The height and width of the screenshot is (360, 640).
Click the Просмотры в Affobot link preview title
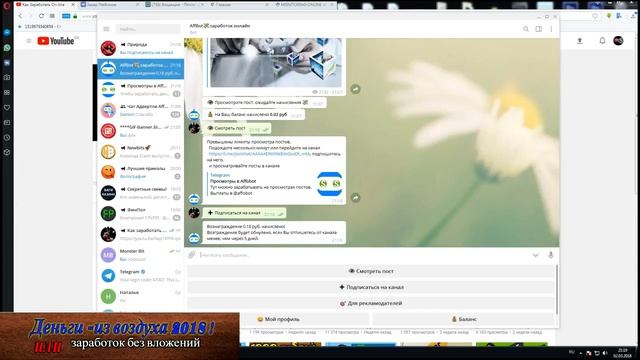pyautogui.click(x=233, y=181)
